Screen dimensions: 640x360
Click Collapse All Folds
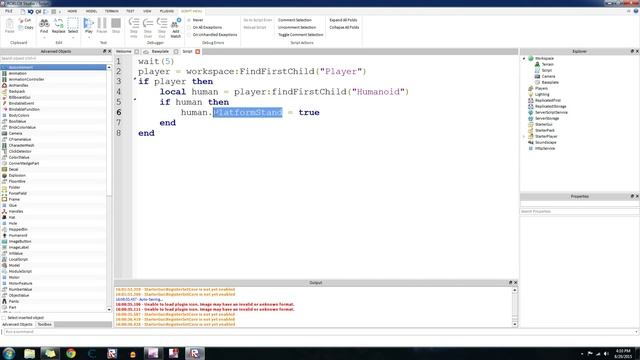(344, 27)
